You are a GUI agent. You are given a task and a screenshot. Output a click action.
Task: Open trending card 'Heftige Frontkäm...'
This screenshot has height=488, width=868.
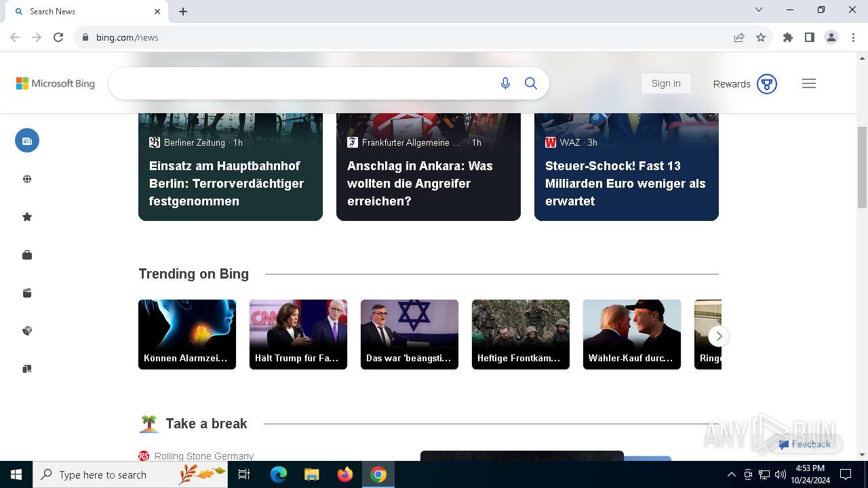(521, 334)
